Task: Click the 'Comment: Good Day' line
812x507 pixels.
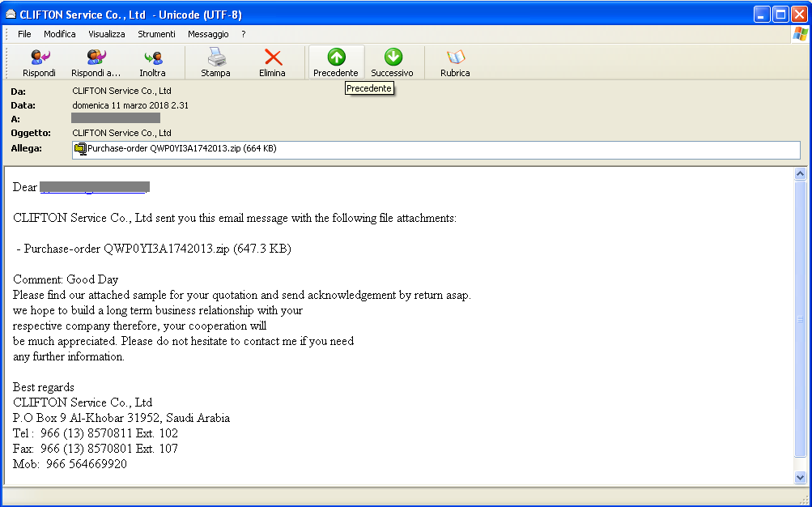Action: point(66,279)
